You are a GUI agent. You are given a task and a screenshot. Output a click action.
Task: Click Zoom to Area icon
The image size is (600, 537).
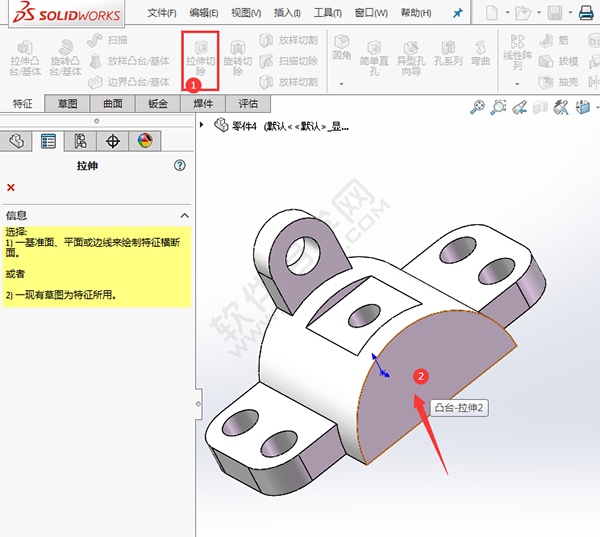click(x=499, y=107)
